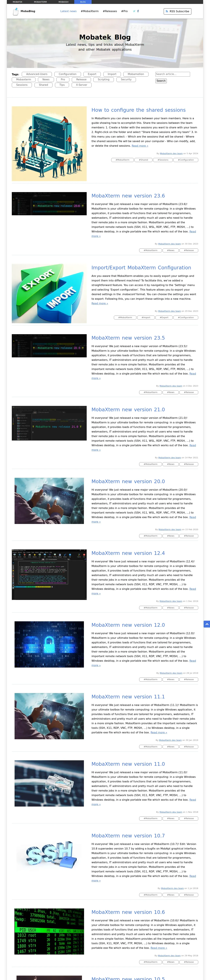The height and width of the screenshot is (980, 210).
Task: Filter by the Import tag at top
Action: point(112,74)
